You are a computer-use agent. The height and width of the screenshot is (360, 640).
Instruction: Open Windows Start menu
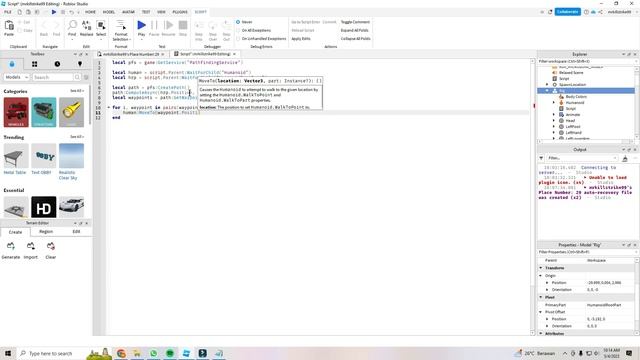point(8,353)
